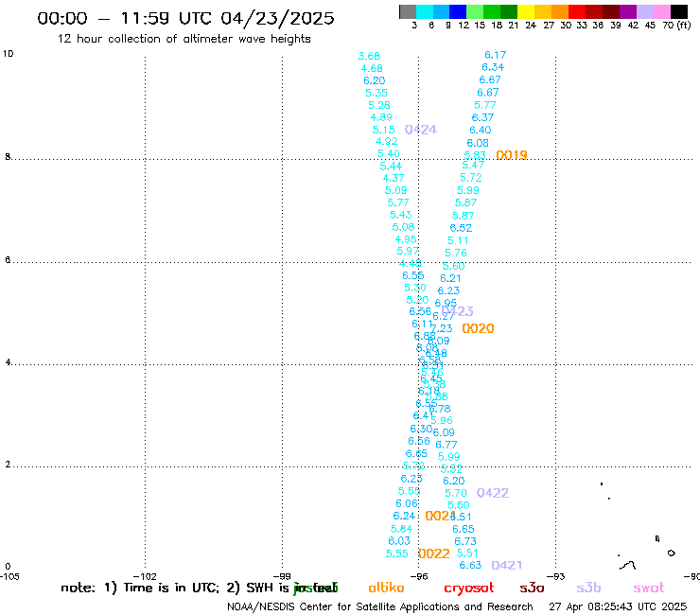Click the '6.40' wave height value
The image size is (700, 615).
pos(481,130)
